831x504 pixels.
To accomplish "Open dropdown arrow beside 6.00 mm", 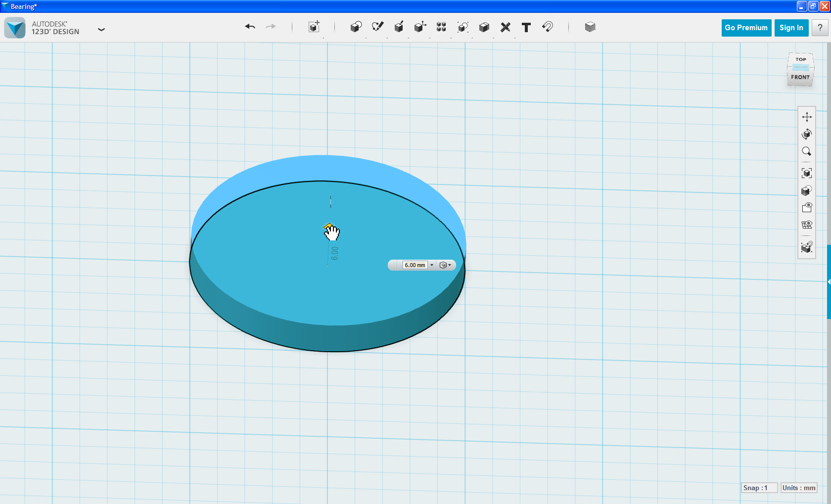I will [432, 265].
